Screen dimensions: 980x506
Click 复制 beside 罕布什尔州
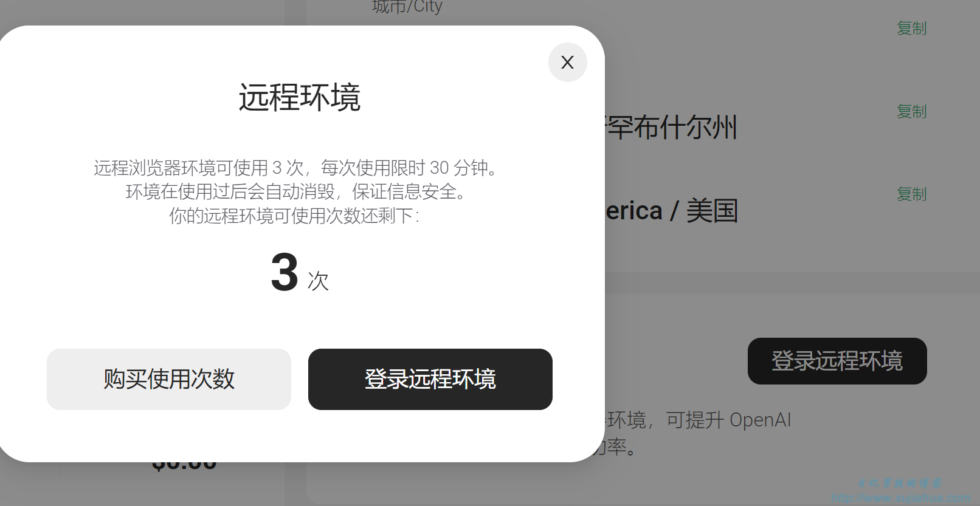[911, 112]
